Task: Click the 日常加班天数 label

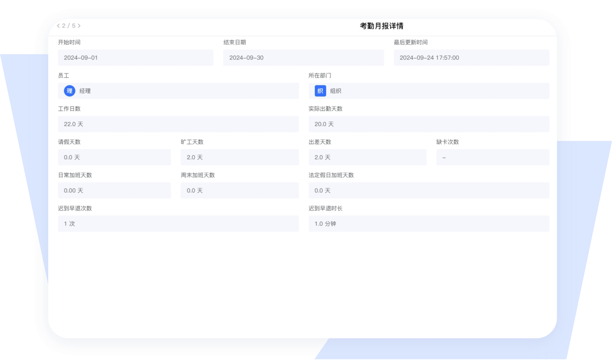Action: click(x=75, y=175)
